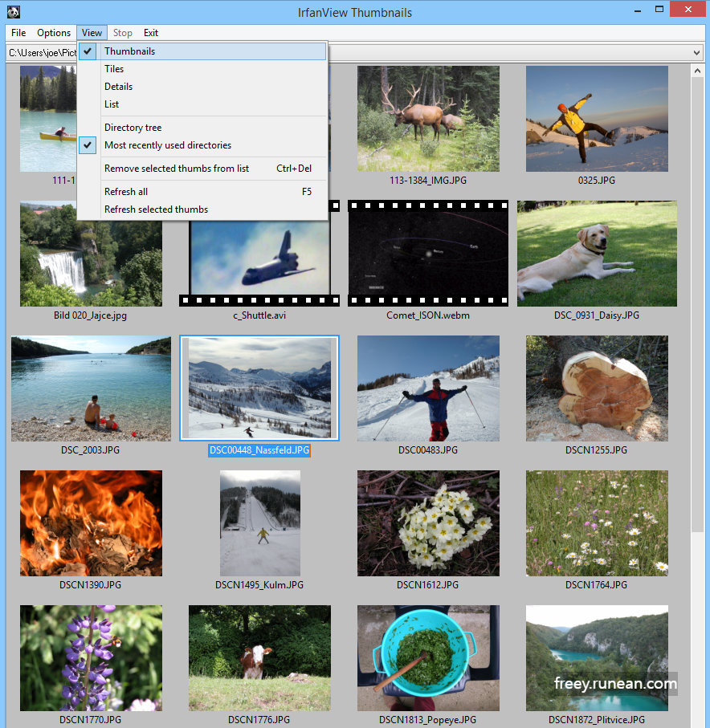Switch to Details view
The image size is (710, 728).
202,87
